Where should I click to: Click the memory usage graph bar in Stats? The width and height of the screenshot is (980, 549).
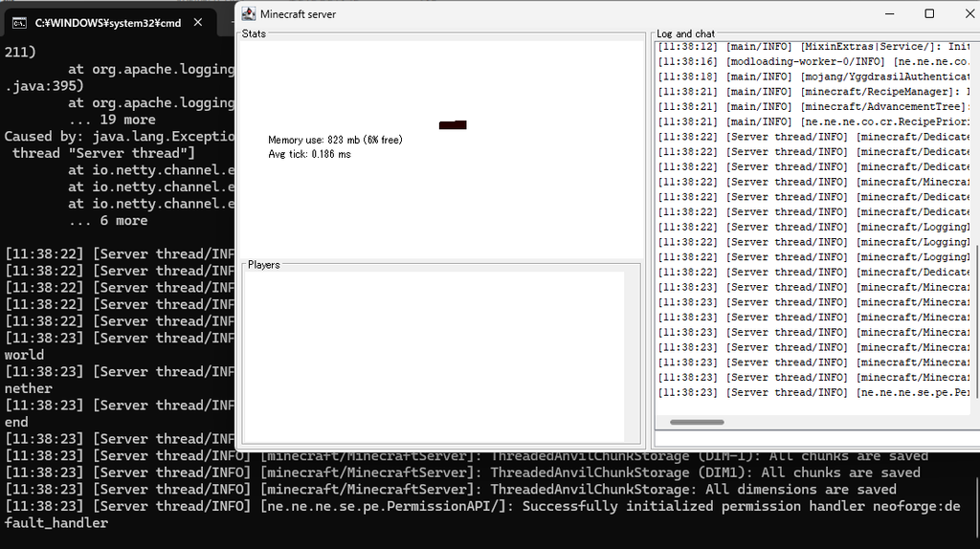point(453,125)
